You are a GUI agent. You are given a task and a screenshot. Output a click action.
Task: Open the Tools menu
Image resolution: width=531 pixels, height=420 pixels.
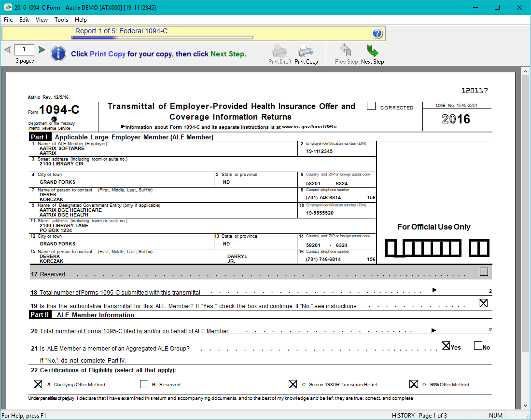61,20
